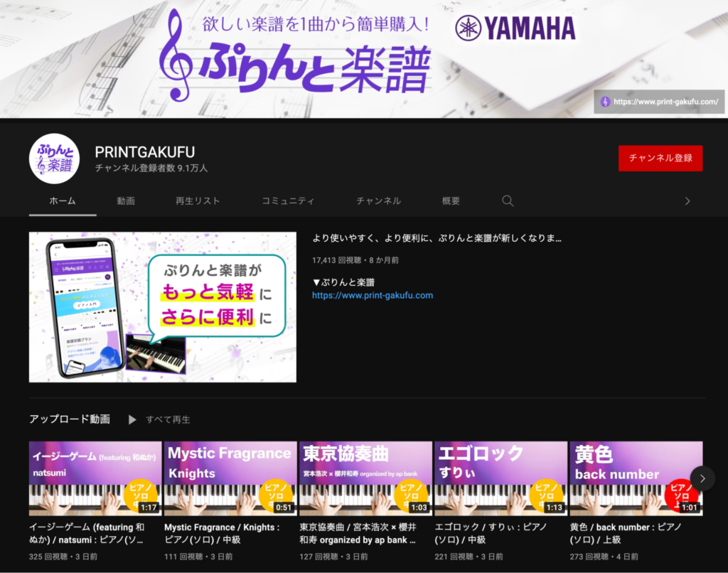
Task: Click title 黄色 / back number : ピアノ
Action: 626,533
